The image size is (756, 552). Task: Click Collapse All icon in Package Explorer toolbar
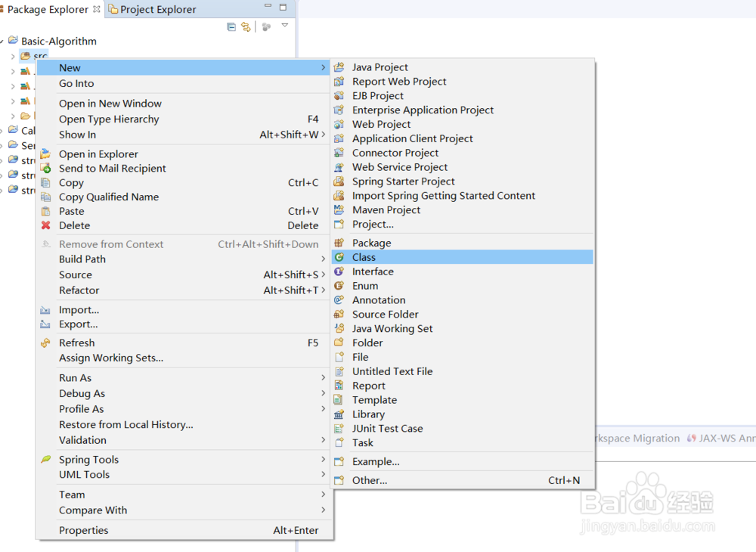[x=231, y=26]
